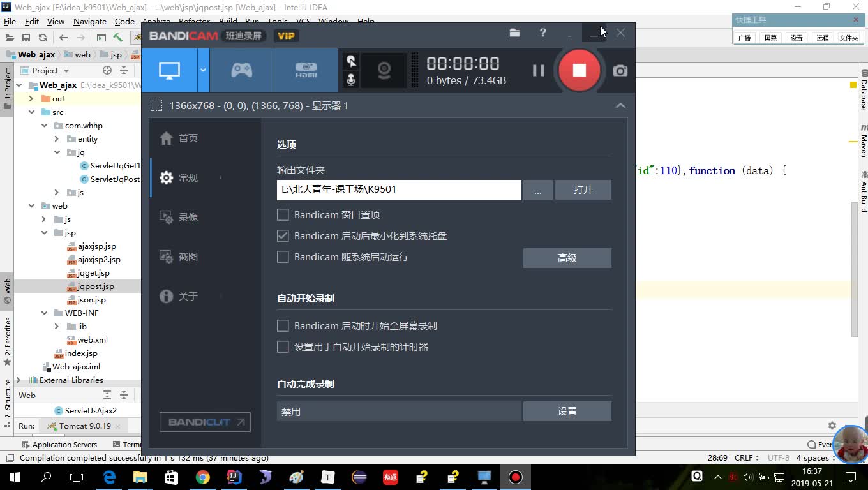Open Chrome from the Windows taskbar

202,477
